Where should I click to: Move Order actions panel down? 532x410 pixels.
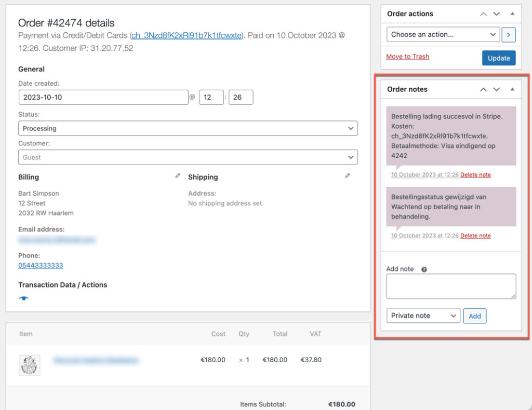[497, 14]
